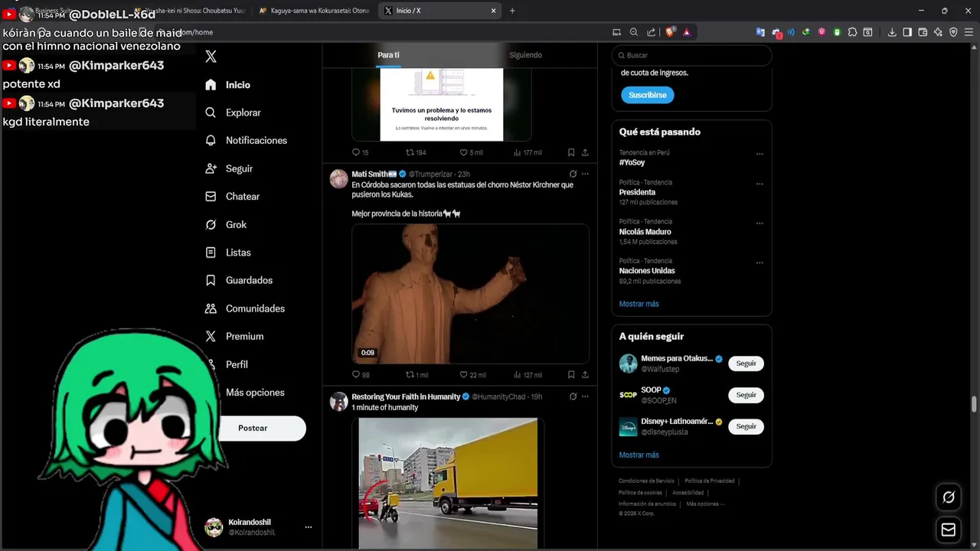
Task: Open options for the Nicolás Maduro trend
Action: click(759, 223)
